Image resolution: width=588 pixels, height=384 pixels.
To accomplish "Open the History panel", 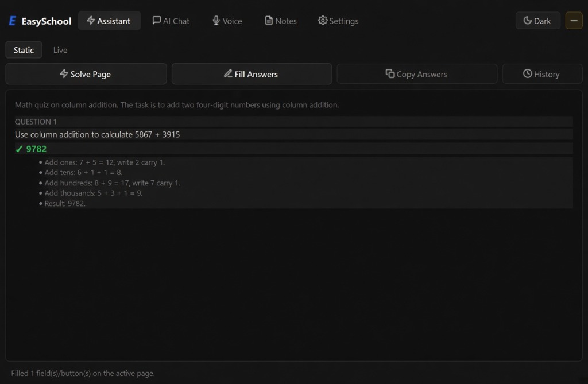I will (x=542, y=74).
